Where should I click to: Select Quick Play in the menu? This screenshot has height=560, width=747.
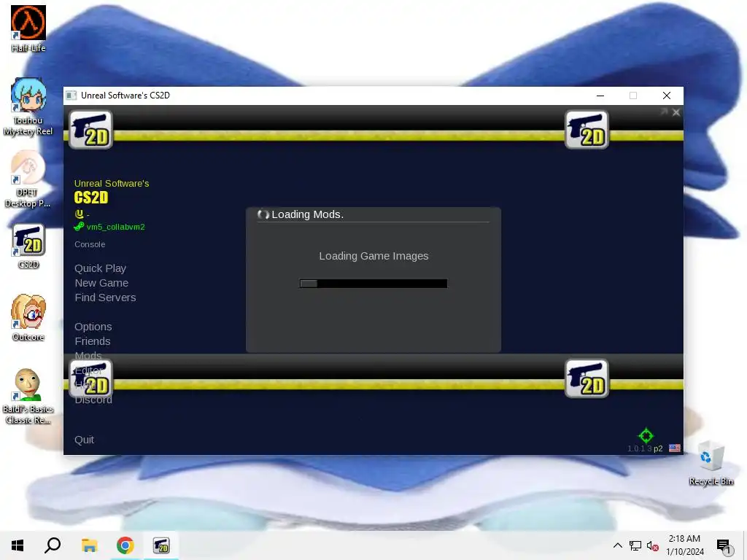pyautogui.click(x=100, y=268)
